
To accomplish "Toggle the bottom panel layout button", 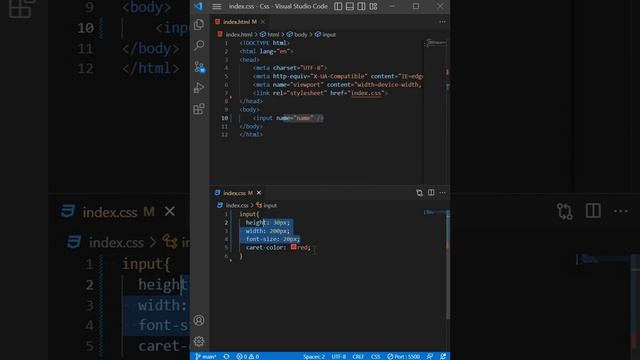I will click(x=350, y=7).
